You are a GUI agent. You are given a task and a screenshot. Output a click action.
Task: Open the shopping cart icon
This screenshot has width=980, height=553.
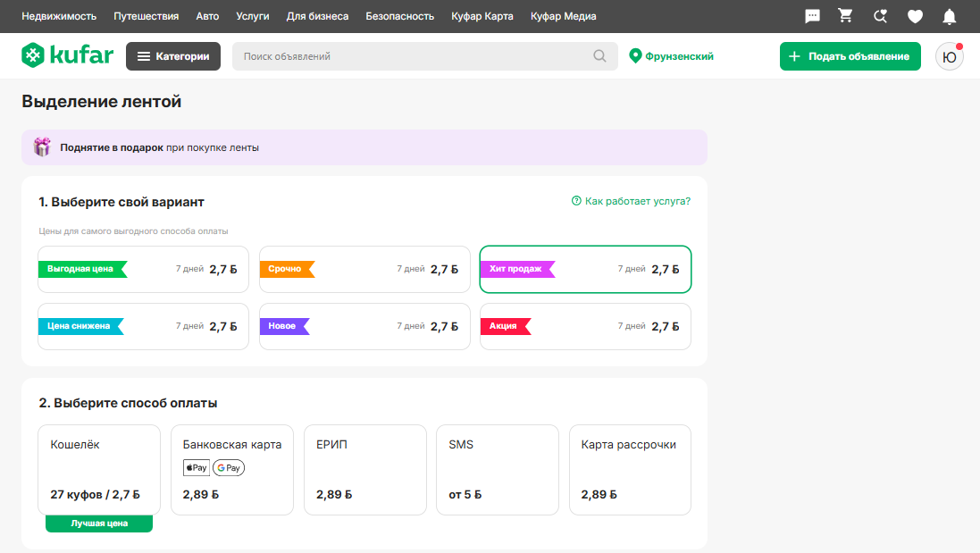pos(845,15)
